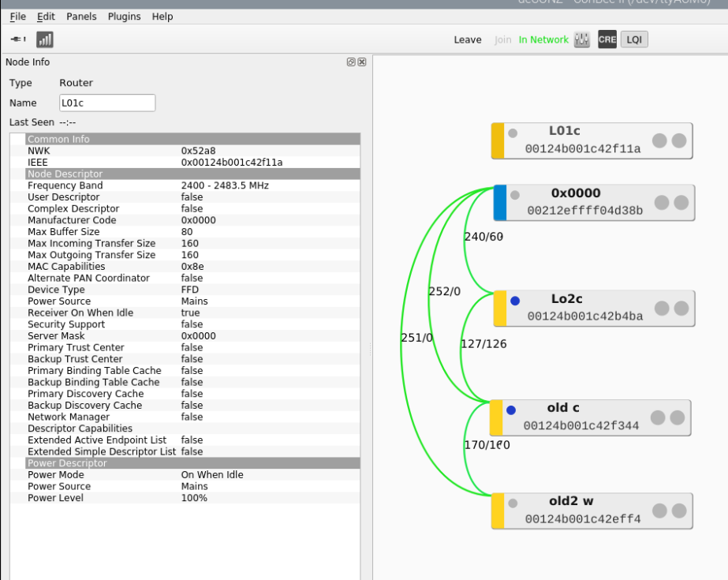Open the network settings sliders icon
Screen dimensions: 728x580
582,39
